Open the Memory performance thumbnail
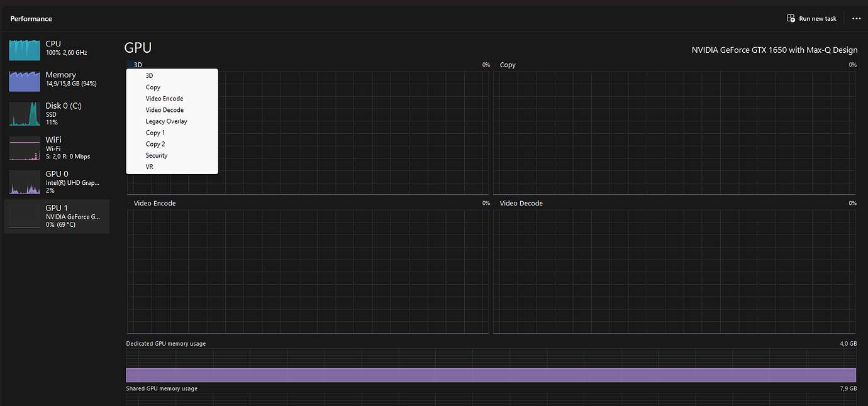The image size is (868, 406). 25,80
